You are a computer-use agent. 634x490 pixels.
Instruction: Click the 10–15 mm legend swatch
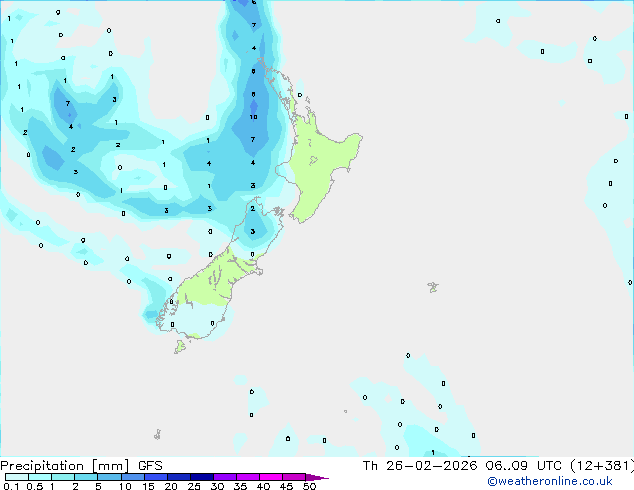click(132, 477)
